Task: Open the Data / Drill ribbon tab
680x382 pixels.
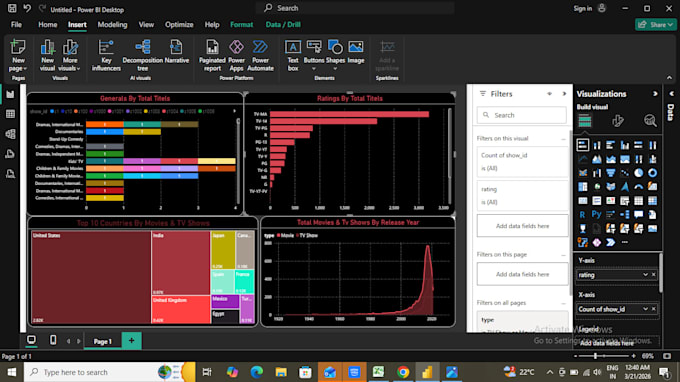Action: (283, 25)
